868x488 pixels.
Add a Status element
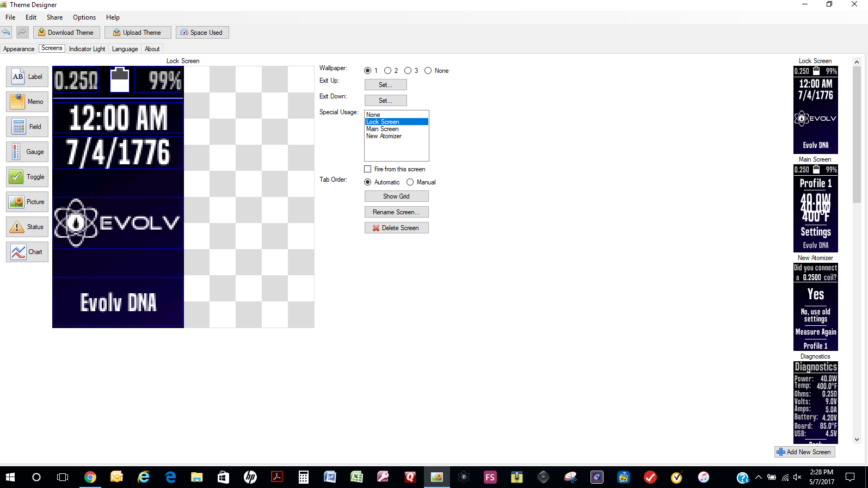27,227
